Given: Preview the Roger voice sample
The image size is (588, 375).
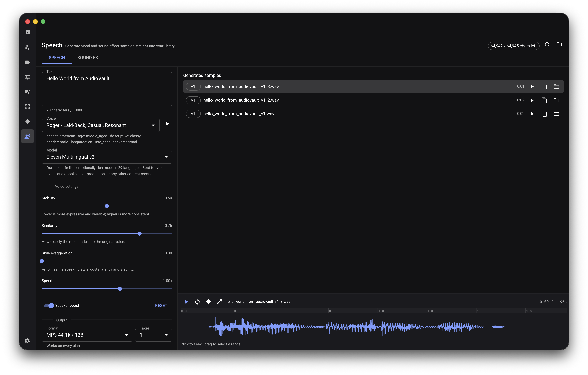Looking at the screenshot, I should (x=167, y=124).
